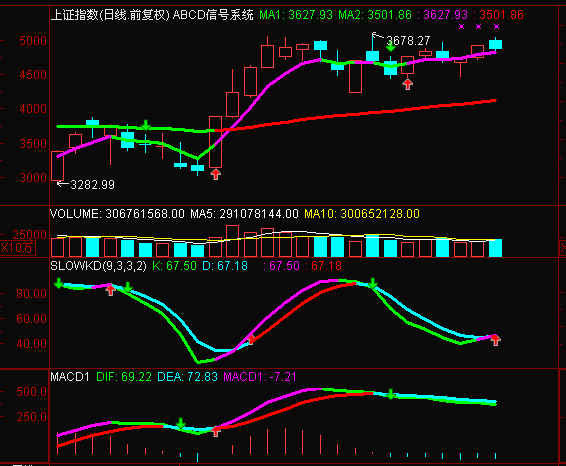566x466 pixels.
Task: Click the red MA2 line near the 4000 level
Action: pos(361,113)
